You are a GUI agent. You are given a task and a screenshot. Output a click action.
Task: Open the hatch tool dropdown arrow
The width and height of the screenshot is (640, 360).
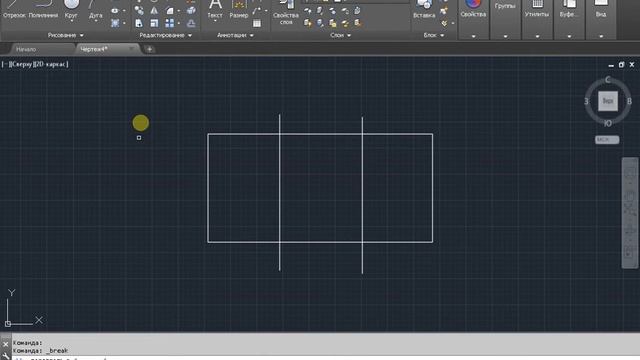pyautogui.click(x=124, y=23)
